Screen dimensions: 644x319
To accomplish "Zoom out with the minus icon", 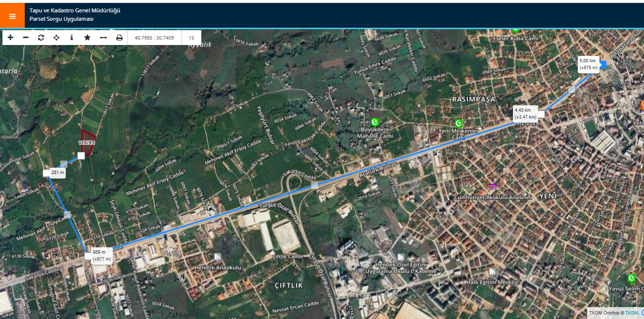I will tap(26, 38).
